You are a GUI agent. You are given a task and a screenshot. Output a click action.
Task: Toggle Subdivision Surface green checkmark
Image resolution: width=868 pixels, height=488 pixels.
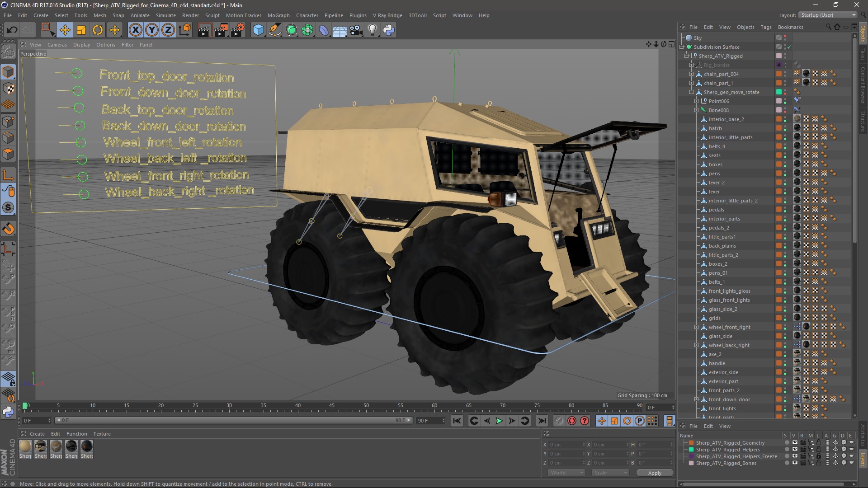(789, 47)
